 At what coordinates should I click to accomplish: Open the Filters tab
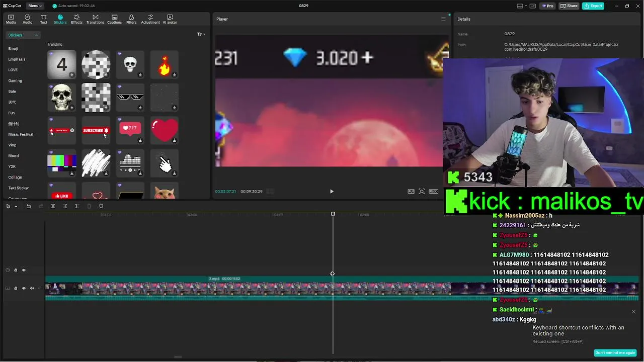131,19
